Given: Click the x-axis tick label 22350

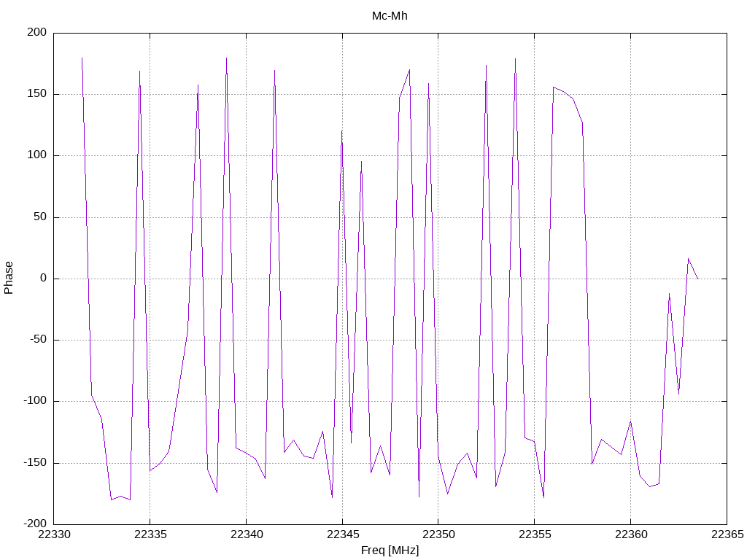Looking at the screenshot, I should [x=438, y=534].
